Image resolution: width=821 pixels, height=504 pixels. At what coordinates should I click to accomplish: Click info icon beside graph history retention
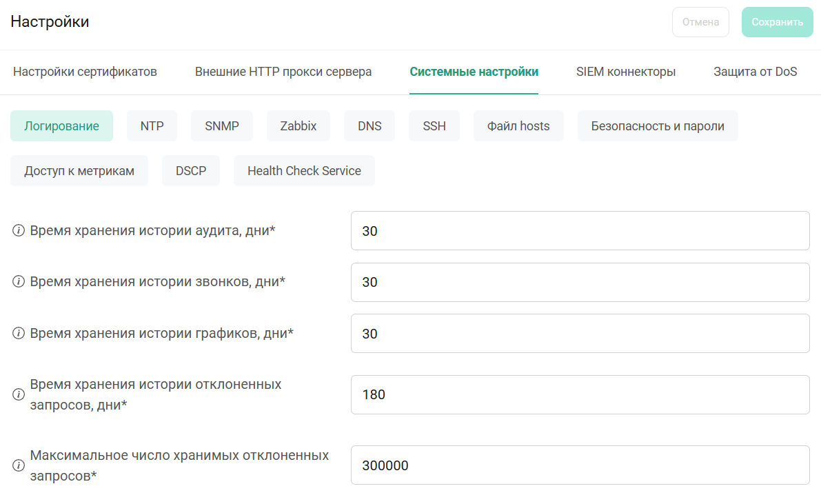[x=19, y=334]
